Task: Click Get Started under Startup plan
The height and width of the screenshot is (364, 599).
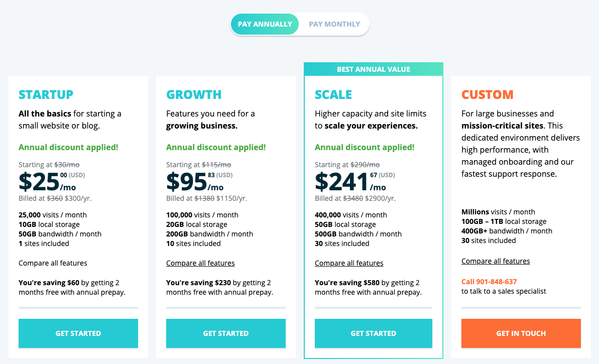Action: tap(78, 333)
